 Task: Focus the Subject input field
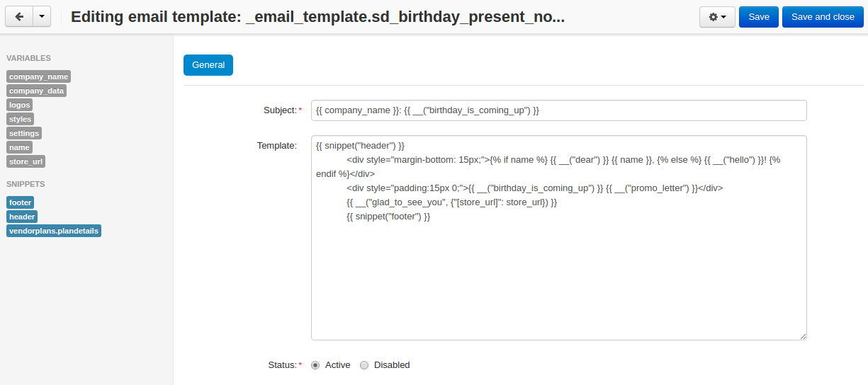[558, 110]
